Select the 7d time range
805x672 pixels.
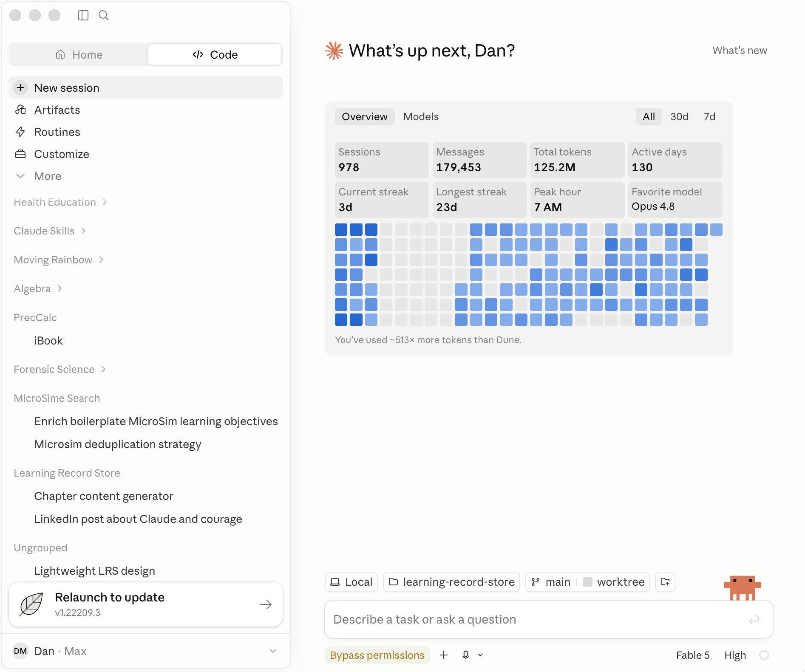pos(709,116)
